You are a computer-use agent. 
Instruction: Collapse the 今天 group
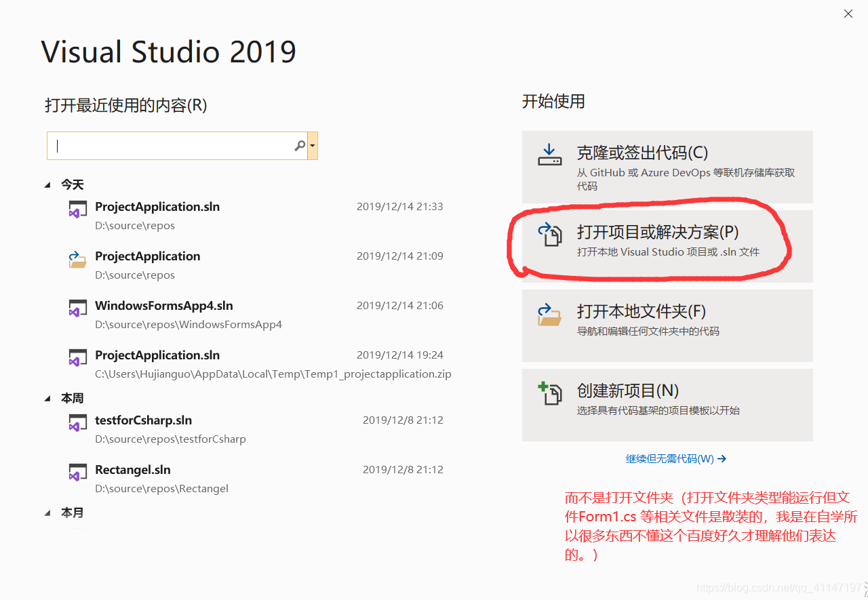coord(47,184)
